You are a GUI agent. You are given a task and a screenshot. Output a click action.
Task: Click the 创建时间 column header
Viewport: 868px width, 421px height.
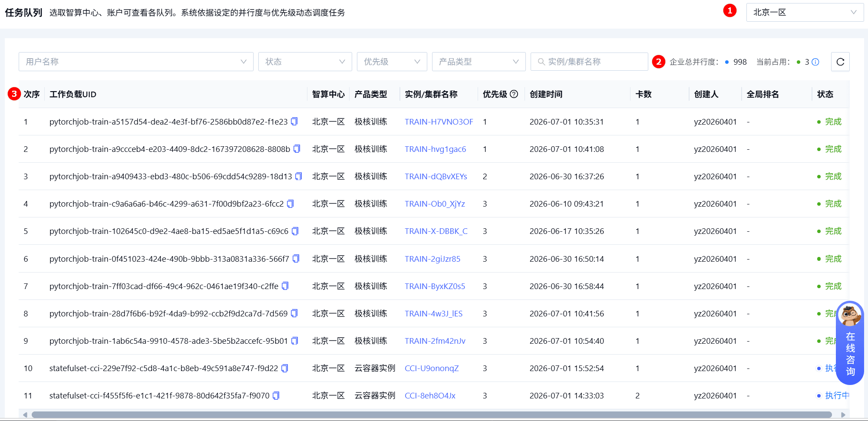pos(546,94)
